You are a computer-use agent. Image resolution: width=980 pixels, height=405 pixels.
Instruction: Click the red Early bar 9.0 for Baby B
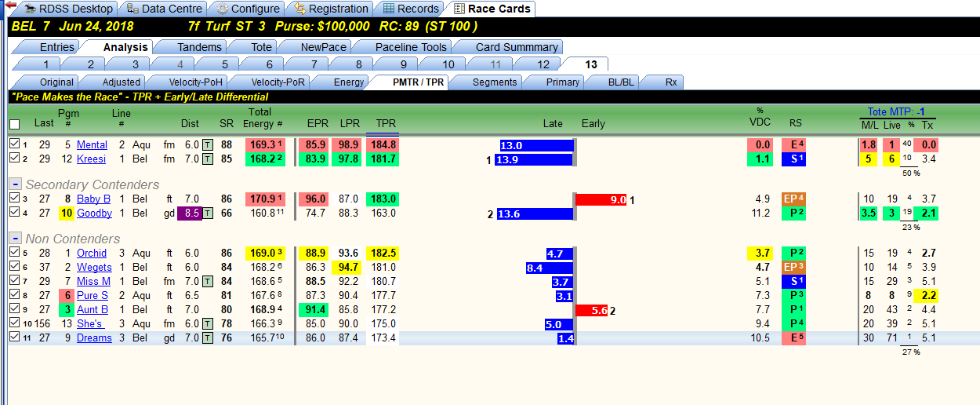coord(601,199)
